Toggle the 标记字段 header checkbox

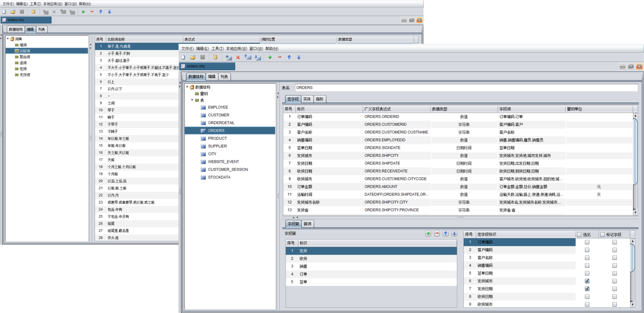click(603, 234)
